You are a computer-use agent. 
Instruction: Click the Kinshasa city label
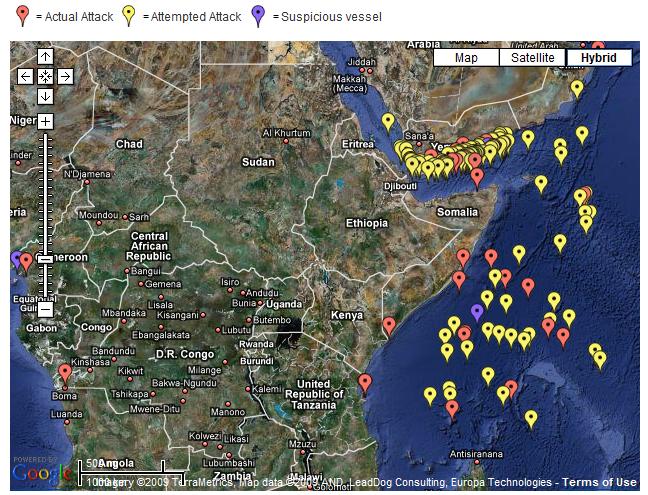tap(90, 362)
